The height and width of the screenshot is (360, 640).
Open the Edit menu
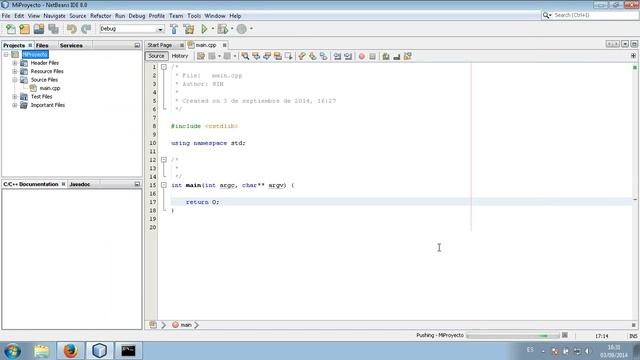[x=19, y=16]
